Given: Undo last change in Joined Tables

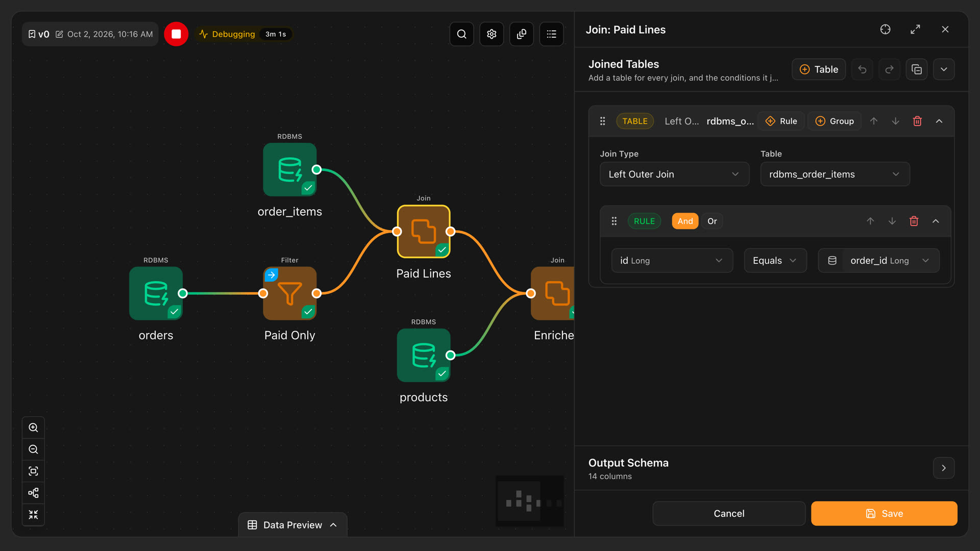Looking at the screenshot, I should (862, 69).
